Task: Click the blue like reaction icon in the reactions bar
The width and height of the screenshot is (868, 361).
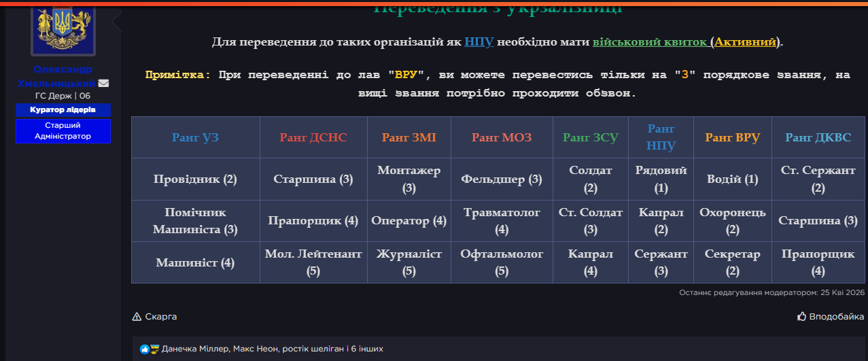Action: (x=144, y=349)
